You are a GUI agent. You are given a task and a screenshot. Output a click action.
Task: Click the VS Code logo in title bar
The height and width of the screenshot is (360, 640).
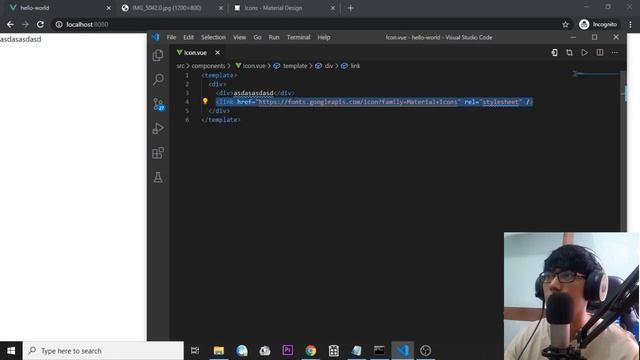(x=156, y=37)
